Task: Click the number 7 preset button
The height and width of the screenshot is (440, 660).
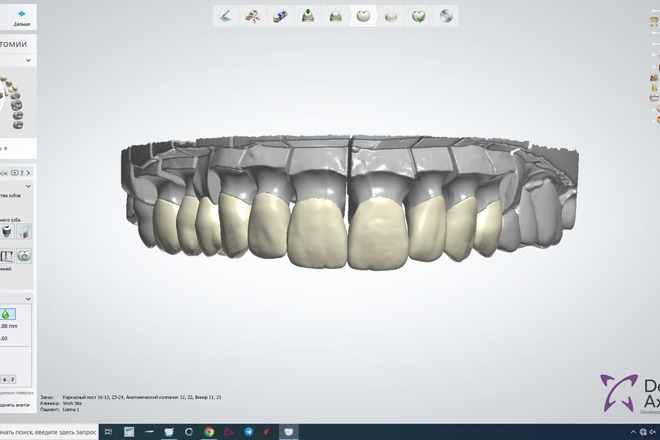Action: pos(12,379)
